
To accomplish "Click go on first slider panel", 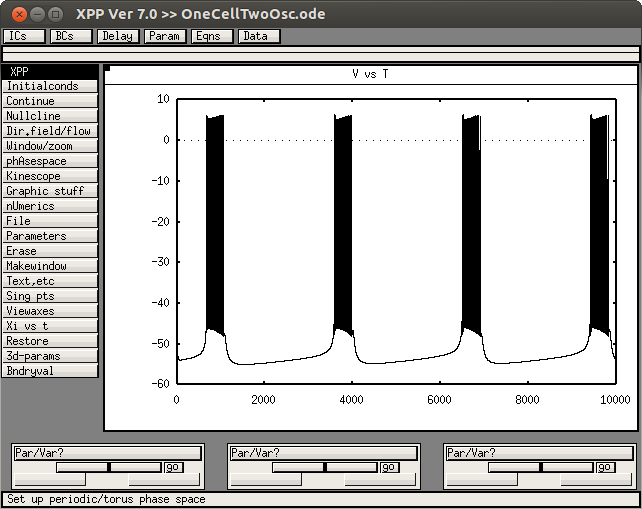I will [x=174, y=467].
